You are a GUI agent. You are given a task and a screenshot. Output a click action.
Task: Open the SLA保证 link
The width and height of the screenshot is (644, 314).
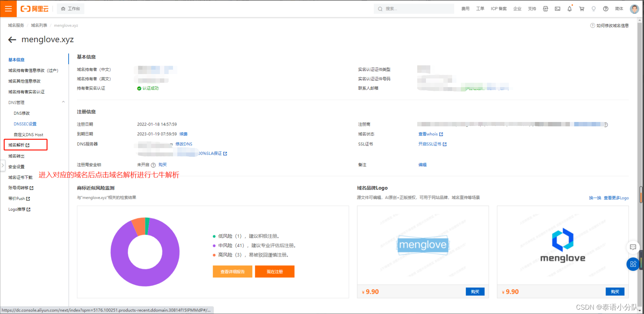coord(213,154)
